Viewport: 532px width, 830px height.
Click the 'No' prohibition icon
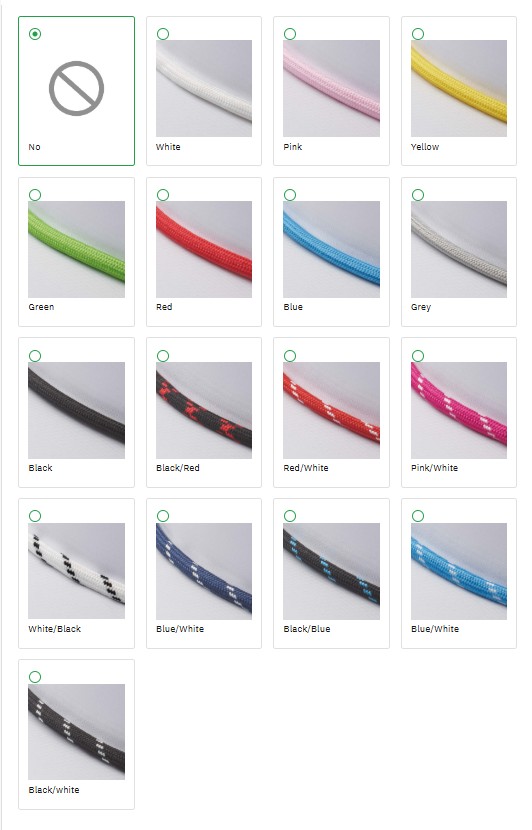[76, 88]
